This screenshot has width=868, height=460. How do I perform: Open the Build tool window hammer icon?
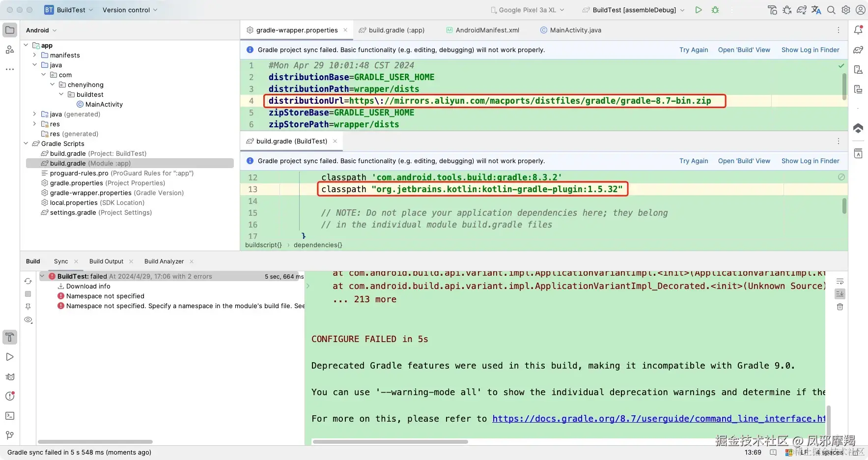click(x=10, y=337)
